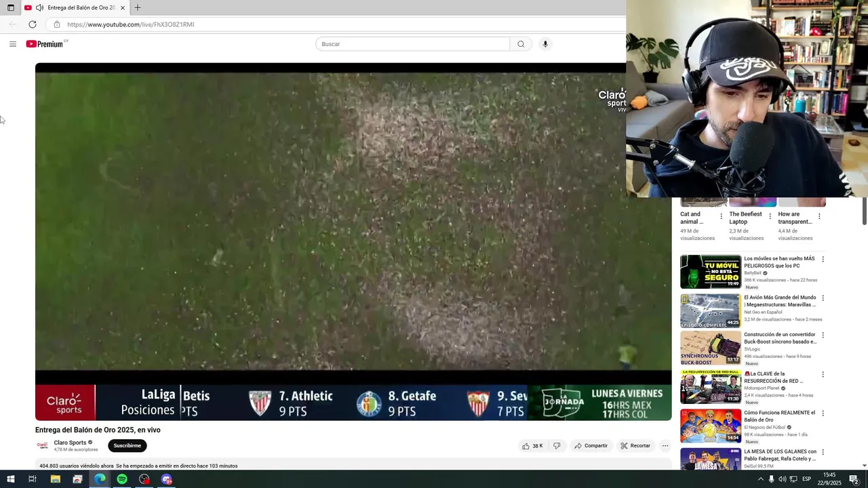Open Task View on the taskbar

click(x=32, y=479)
